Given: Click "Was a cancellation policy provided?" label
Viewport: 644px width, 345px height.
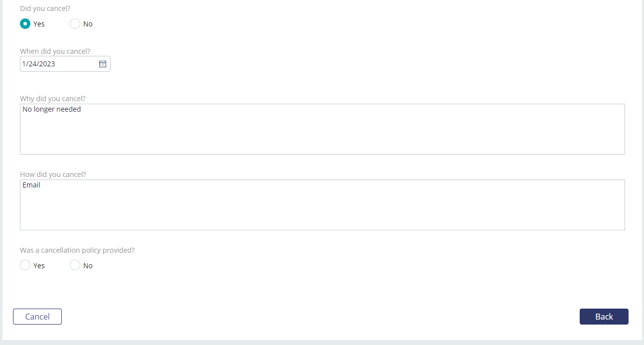Looking at the screenshot, I should pos(77,250).
